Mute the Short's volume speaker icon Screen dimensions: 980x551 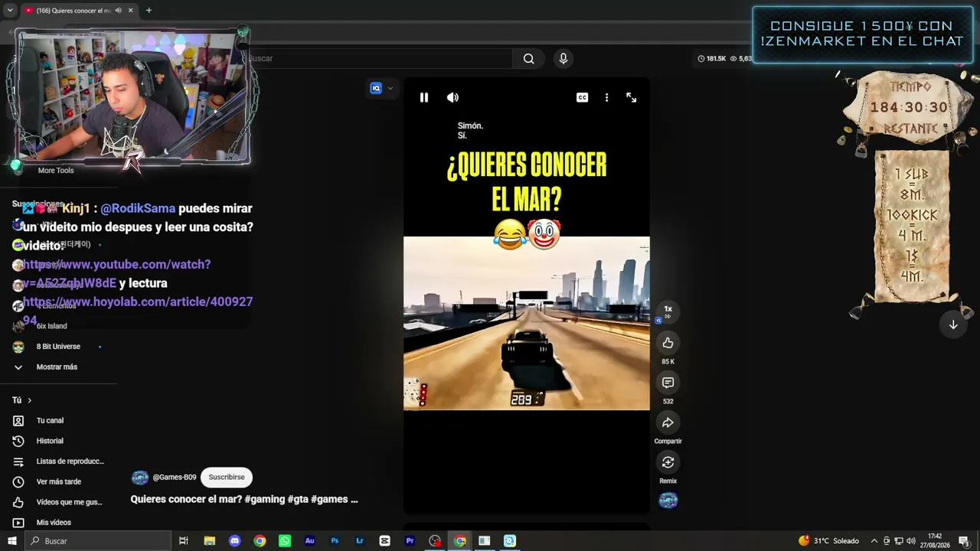452,97
